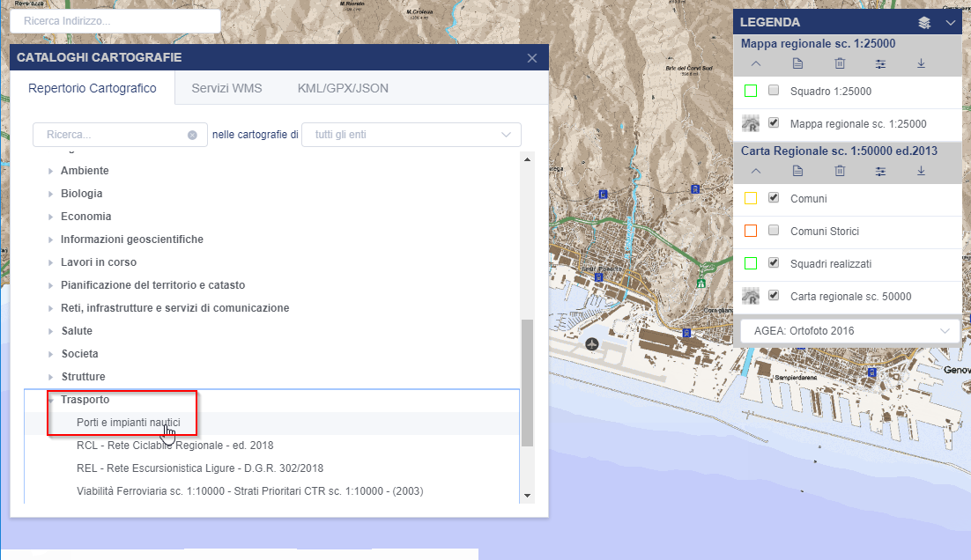Open the 'tutti gli enti' dropdown
Image resolution: width=971 pixels, height=560 pixels.
coord(411,135)
